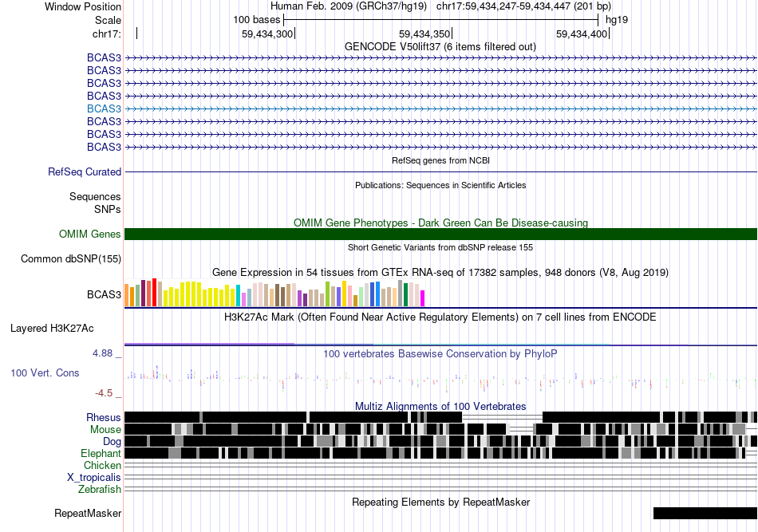Click the genome position title chr17:59,434,247-59,434,447
The height and width of the screenshot is (532, 758).
coord(523,6)
